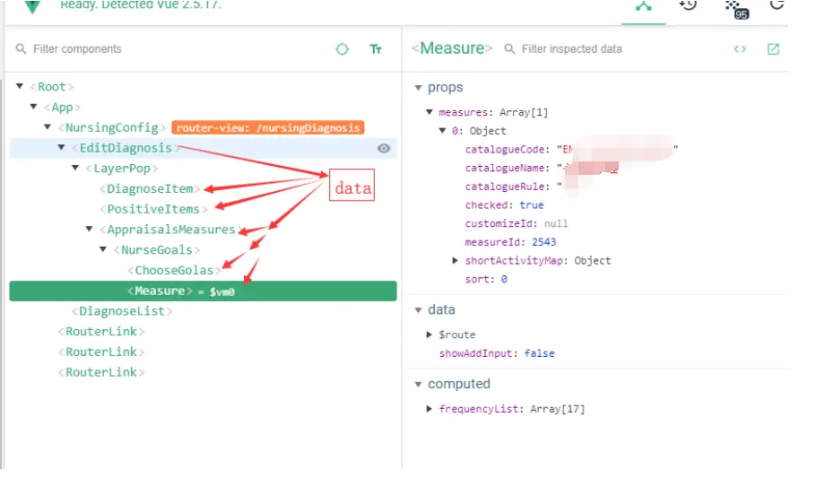Collapse the computed section
825x504 pixels.
click(418, 384)
